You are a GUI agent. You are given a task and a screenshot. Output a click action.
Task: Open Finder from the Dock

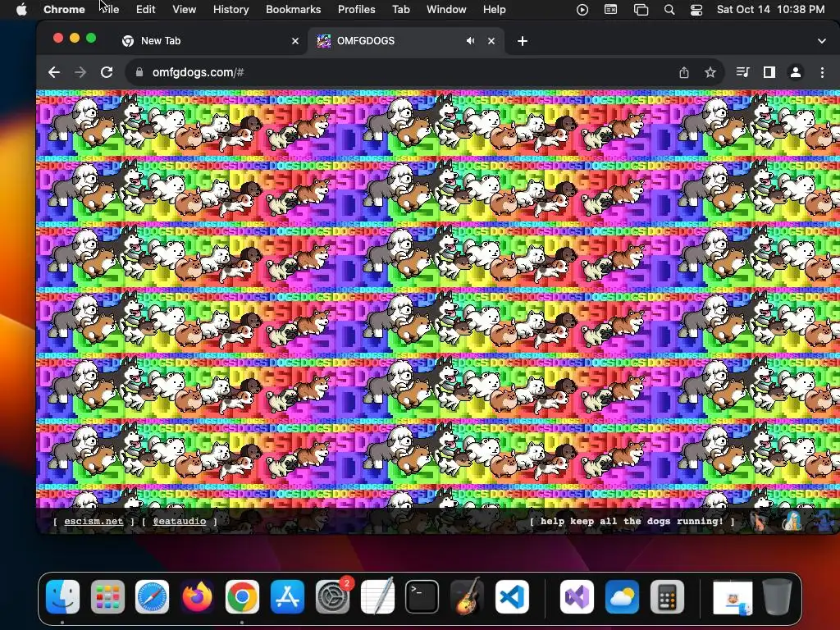62,597
